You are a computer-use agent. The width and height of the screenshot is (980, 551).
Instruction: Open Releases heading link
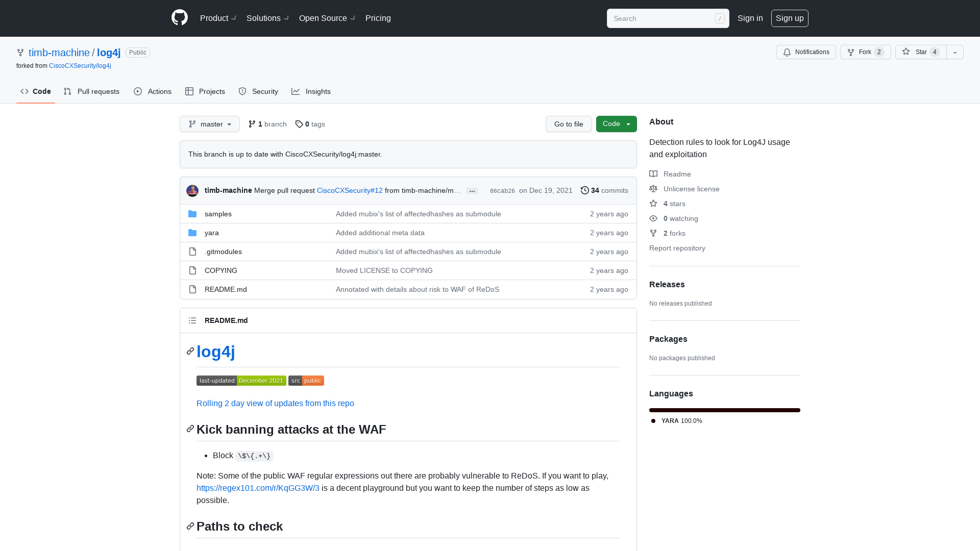click(x=667, y=284)
